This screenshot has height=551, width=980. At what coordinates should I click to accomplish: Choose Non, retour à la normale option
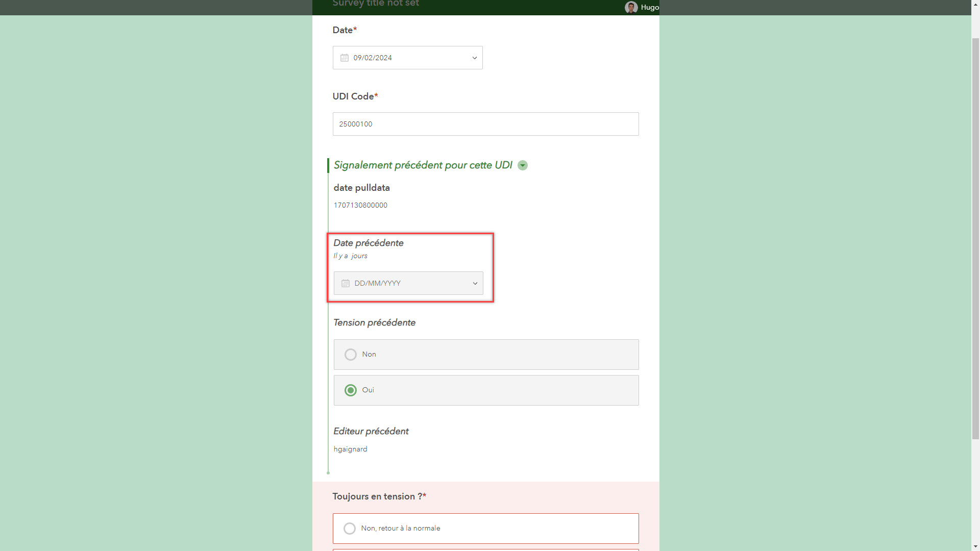[350, 529]
